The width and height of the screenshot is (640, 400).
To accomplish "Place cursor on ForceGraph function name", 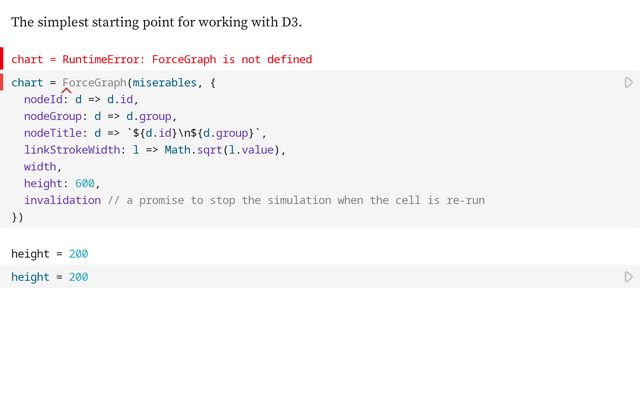I will tap(94, 83).
